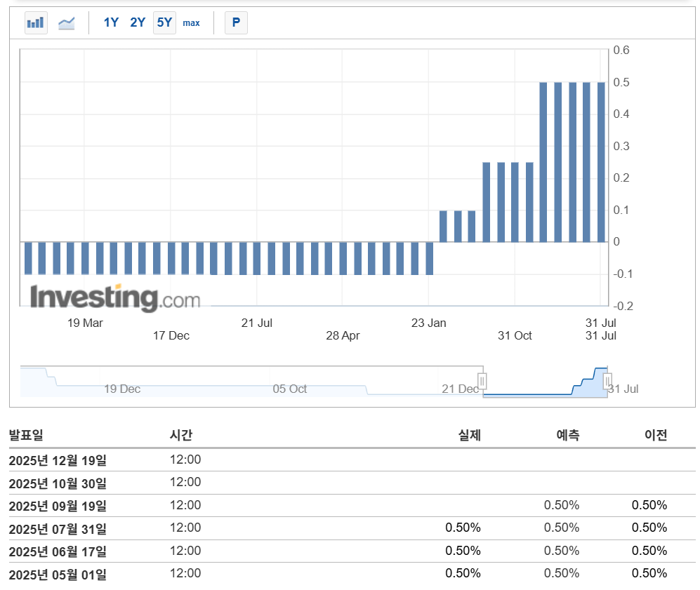This screenshot has height=590, width=700.
Task: Click the 28 Apr x-axis label
Action: coord(343,335)
